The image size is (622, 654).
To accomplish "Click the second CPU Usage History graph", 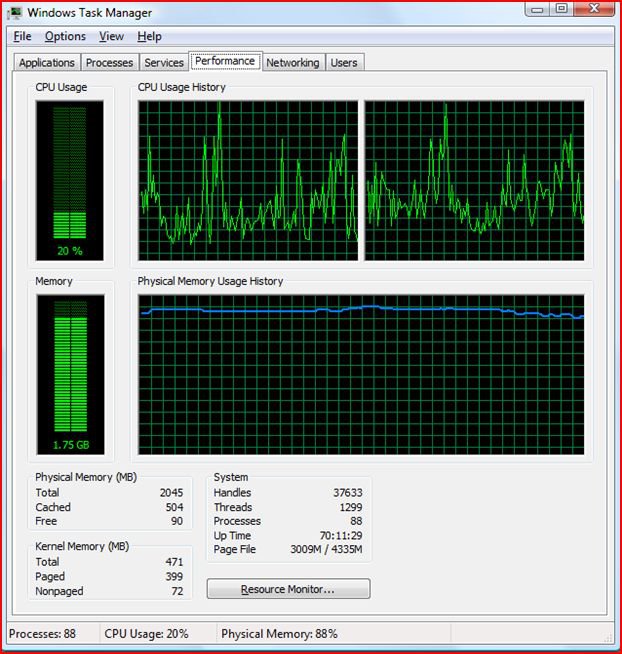I will (x=474, y=181).
